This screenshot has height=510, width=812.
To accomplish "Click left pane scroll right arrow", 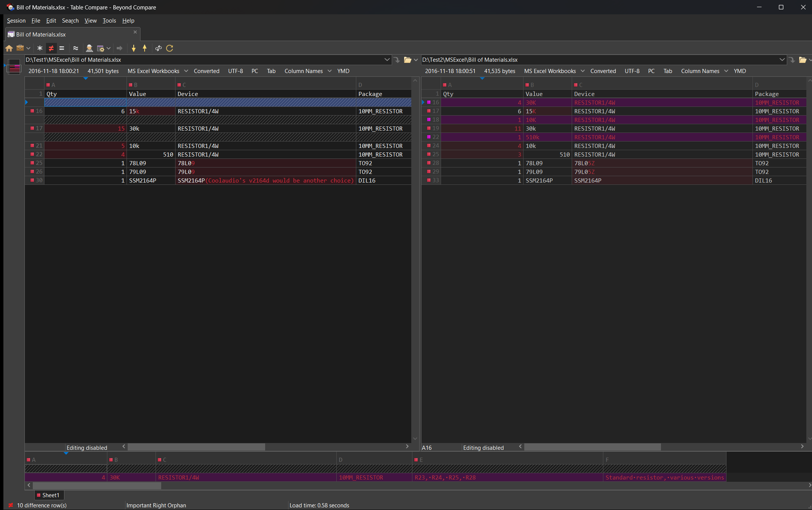I will [x=407, y=446].
